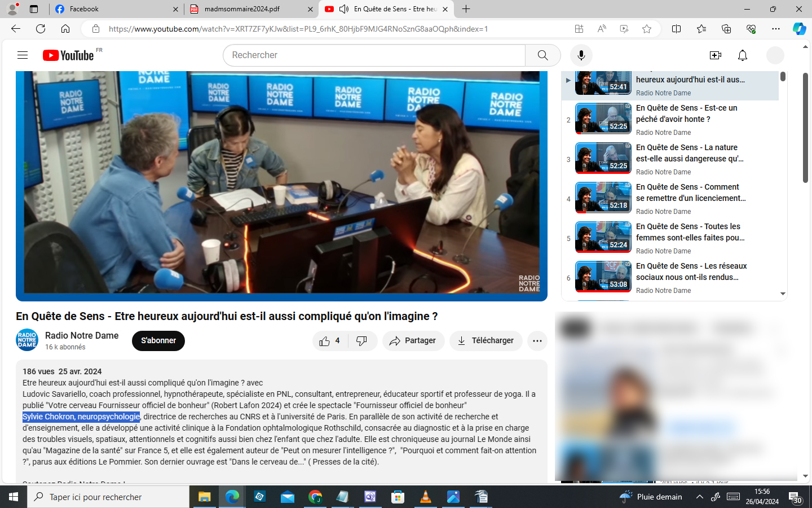The height and width of the screenshot is (508, 812).
Task: Close the En Quête de Sens tab
Action: 445,9
